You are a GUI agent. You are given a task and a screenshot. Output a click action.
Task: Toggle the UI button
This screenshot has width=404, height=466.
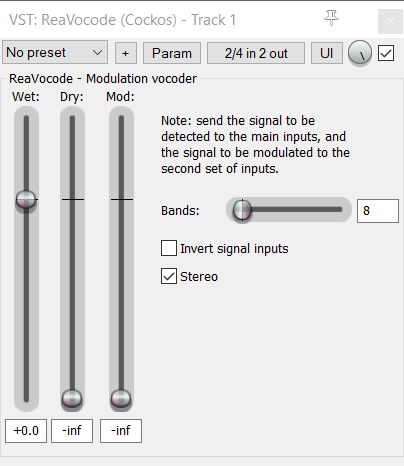(x=327, y=53)
